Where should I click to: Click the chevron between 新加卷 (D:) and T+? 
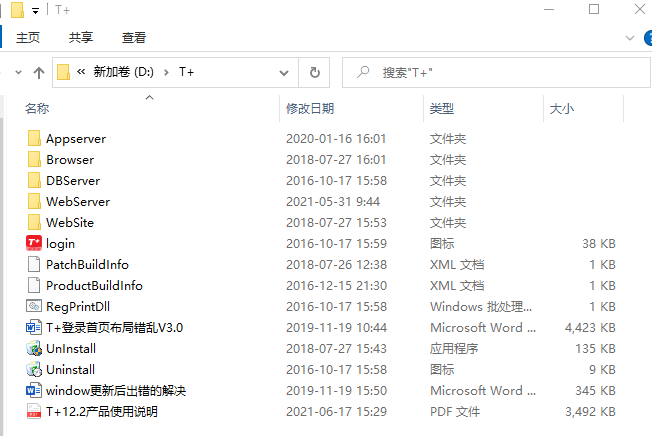click(x=166, y=72)
